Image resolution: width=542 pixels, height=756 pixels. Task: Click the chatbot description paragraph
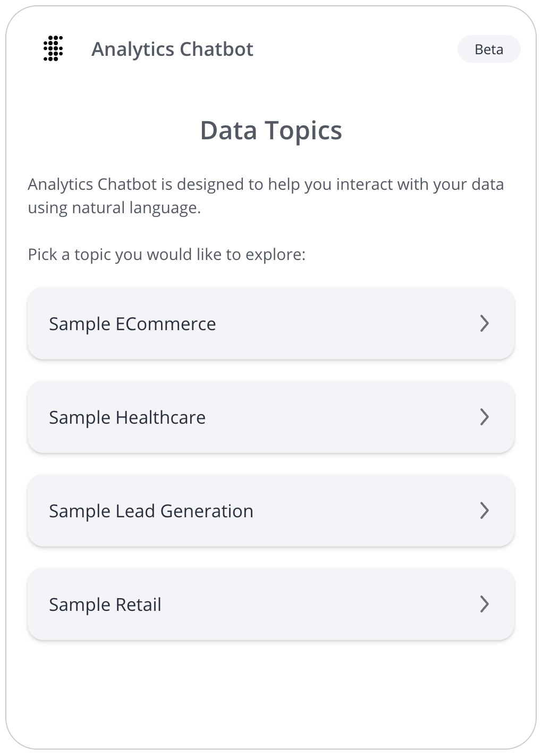click(x=266, y=196)
